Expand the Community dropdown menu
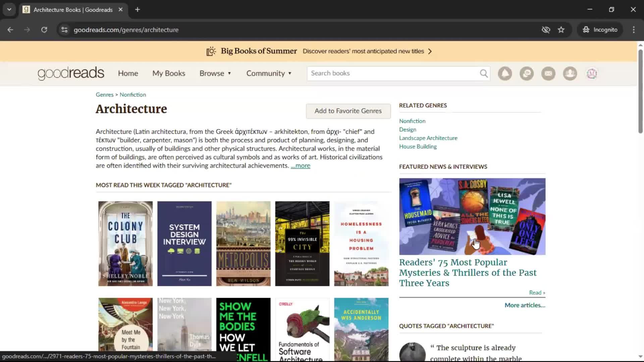Image resolution: width=644 pixels, height=362 pixels. coord(269,73)
